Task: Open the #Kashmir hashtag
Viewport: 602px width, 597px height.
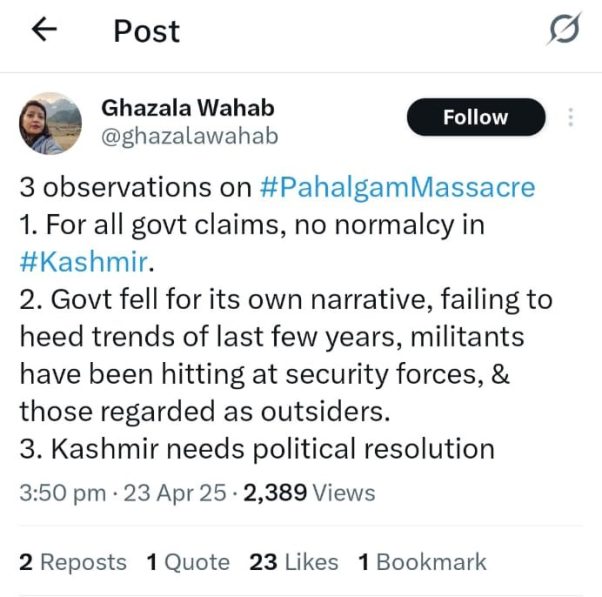Action: (x=84, y=262)
